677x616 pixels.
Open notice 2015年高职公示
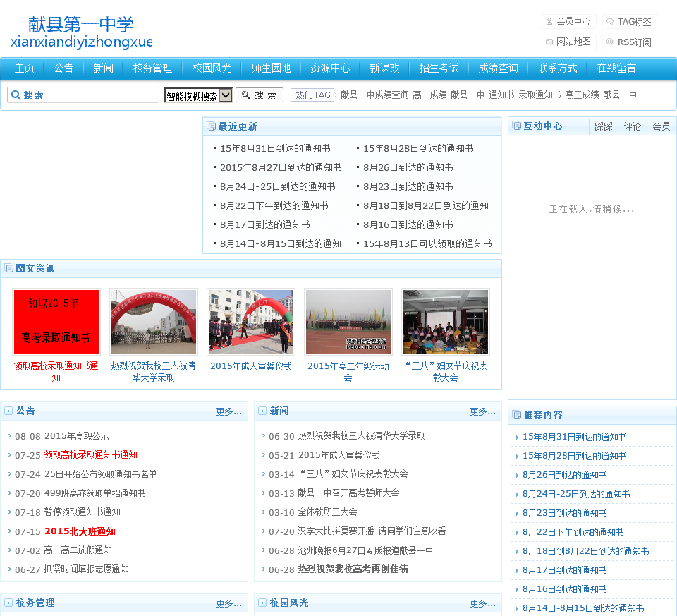[76, 436]
